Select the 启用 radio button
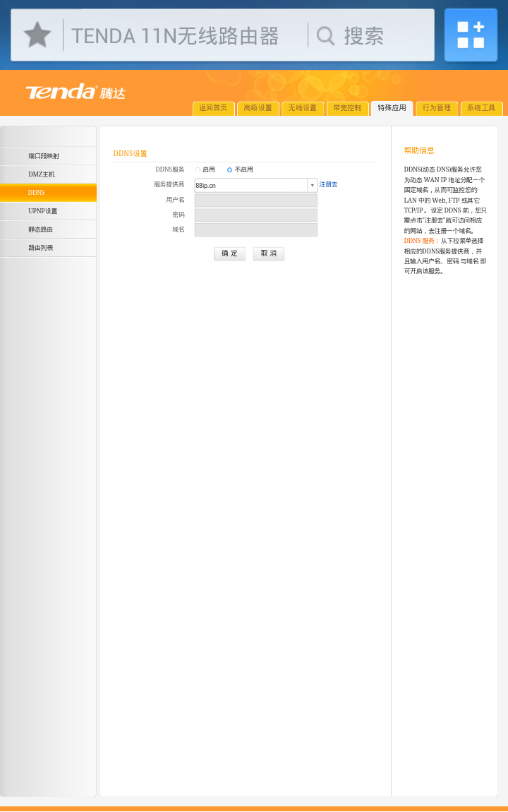 tap(198, 170)
